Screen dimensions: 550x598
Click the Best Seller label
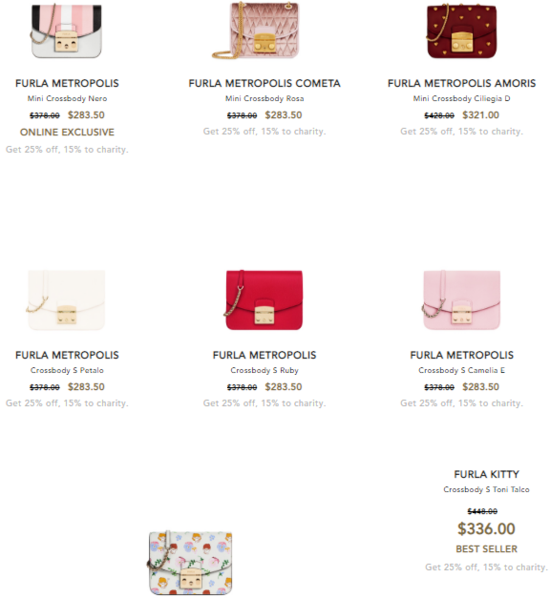486,549
